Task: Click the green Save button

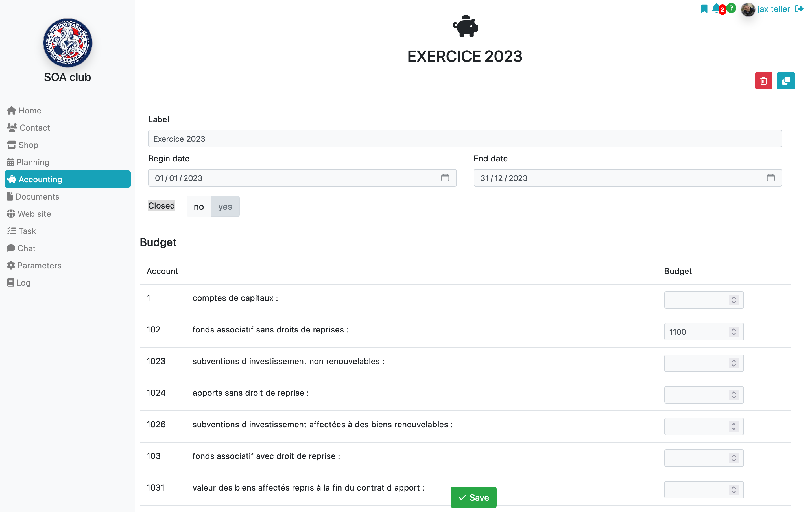Action: (x=473, y=497)
